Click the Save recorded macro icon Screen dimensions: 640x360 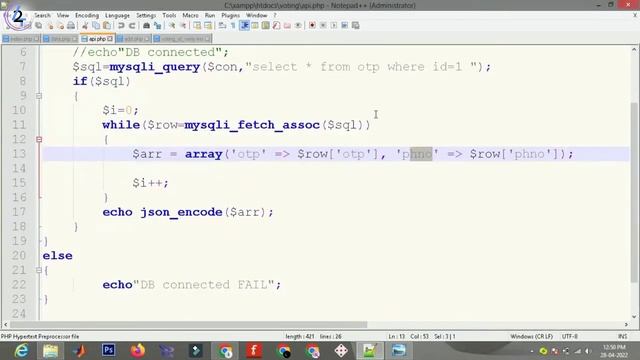[x=356, y=26]
